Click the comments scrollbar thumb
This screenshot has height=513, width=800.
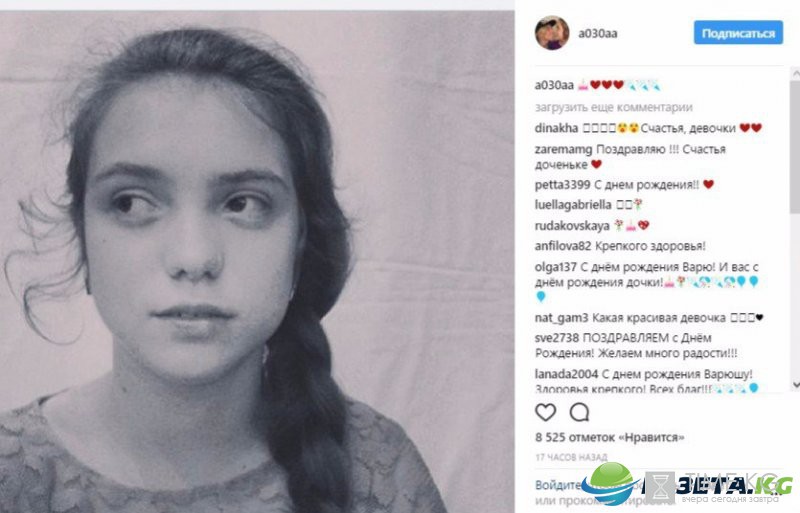(x=795, y=146)
